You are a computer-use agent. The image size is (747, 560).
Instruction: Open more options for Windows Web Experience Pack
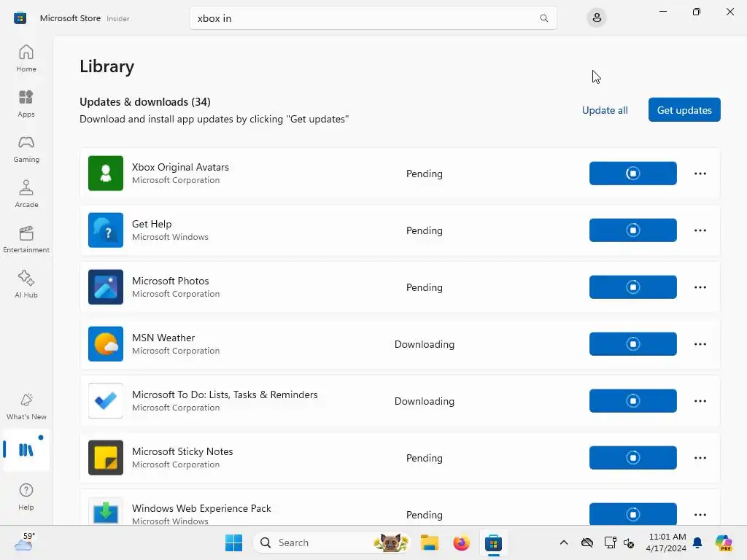pos(700,514)
